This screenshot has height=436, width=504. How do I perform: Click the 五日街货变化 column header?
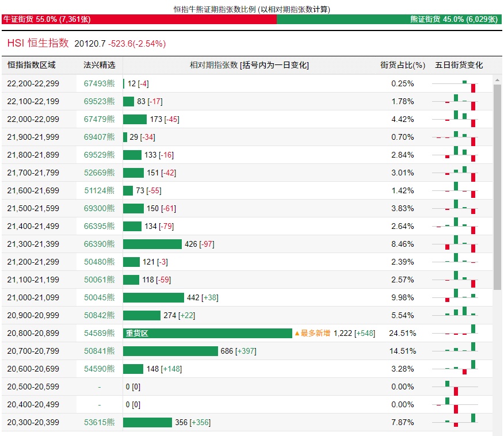pos(459,65)
